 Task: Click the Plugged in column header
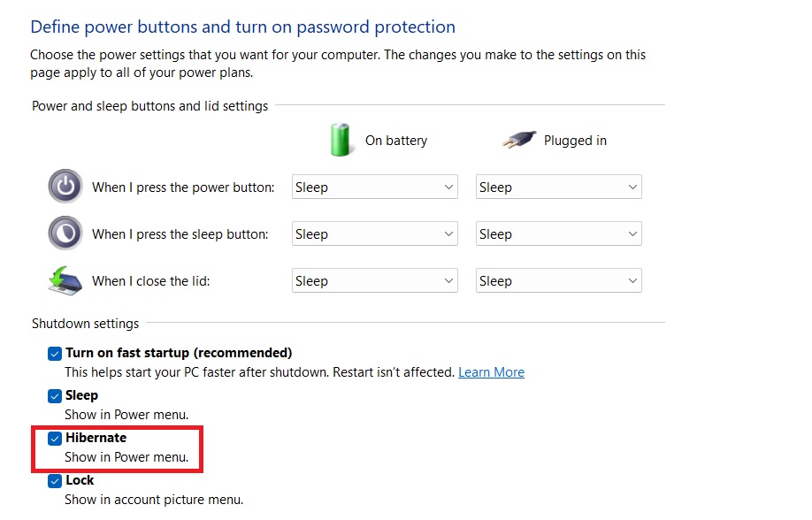coord(575,140)
